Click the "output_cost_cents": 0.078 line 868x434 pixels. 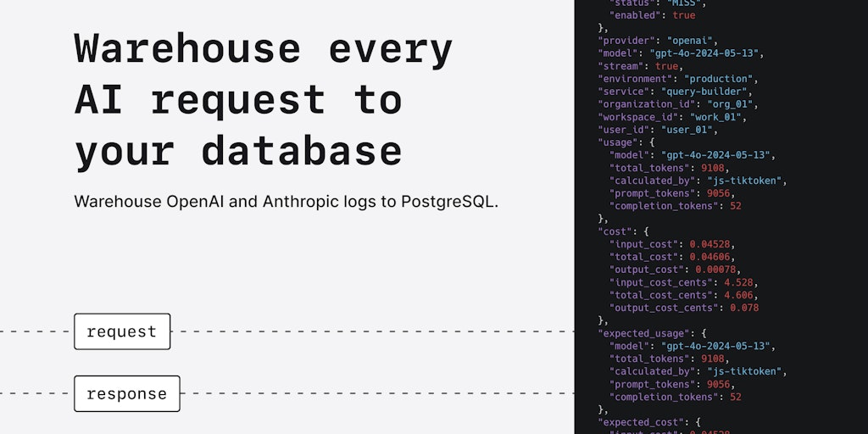click(684, 308)
